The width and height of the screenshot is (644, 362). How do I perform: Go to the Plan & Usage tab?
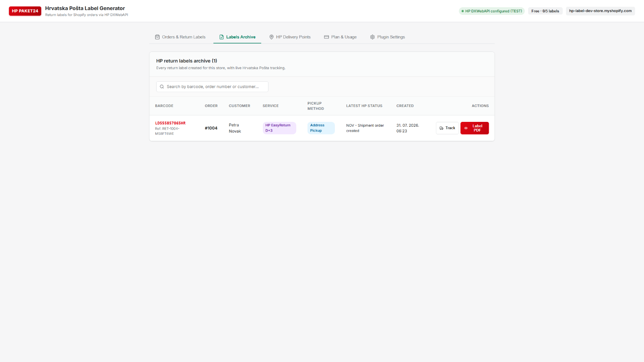(341, 37)
